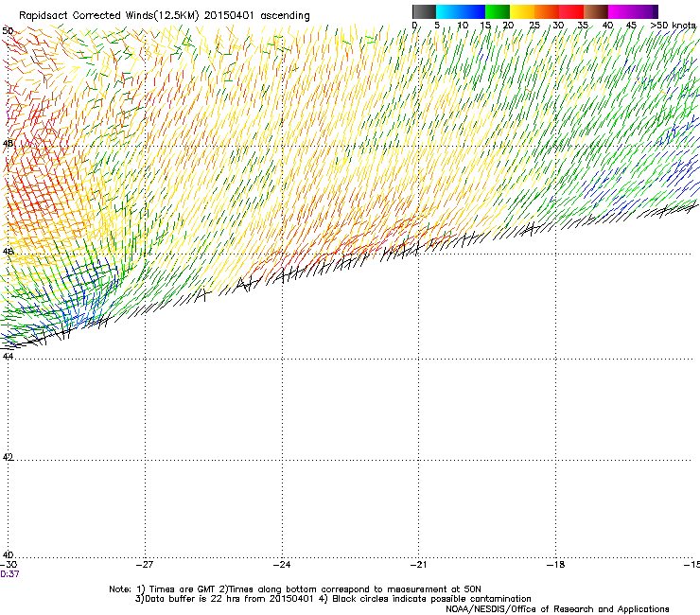Pick the orange 25-30 knots legend swatch
This screenshot has height=615, width=700.
547,11
